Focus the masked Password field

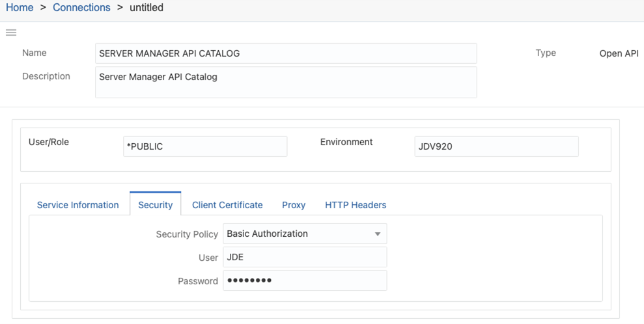tap(305, 280)
